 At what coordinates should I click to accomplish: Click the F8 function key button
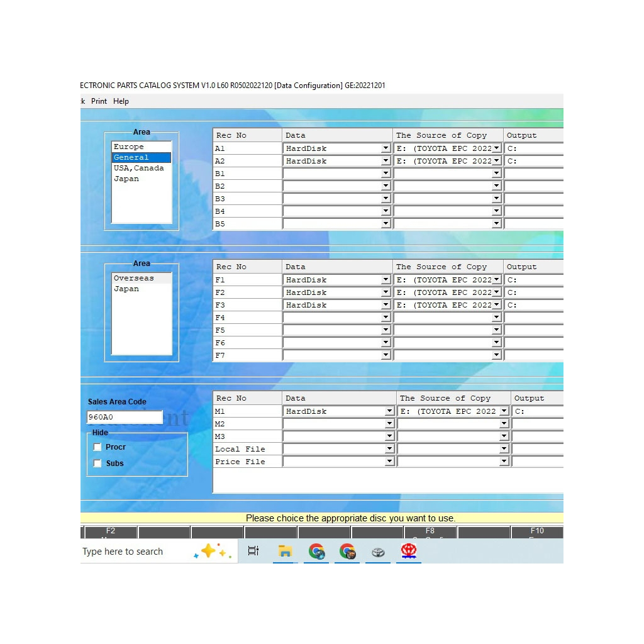(x=430, y=532)
